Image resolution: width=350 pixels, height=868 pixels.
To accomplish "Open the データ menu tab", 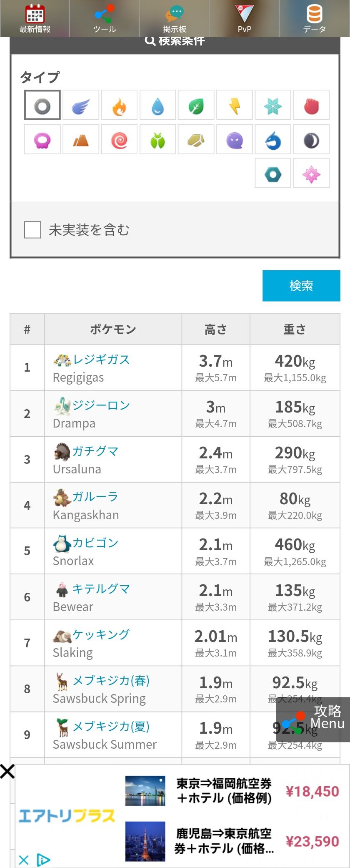I will [315, 19].
